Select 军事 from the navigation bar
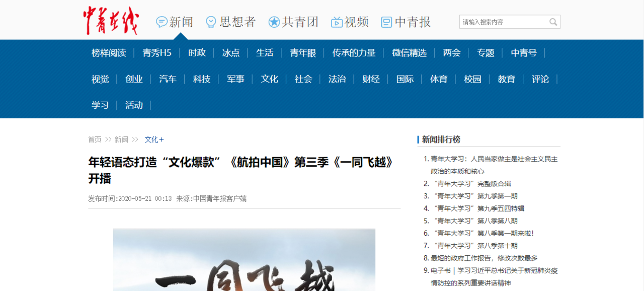 coord(235,79)
